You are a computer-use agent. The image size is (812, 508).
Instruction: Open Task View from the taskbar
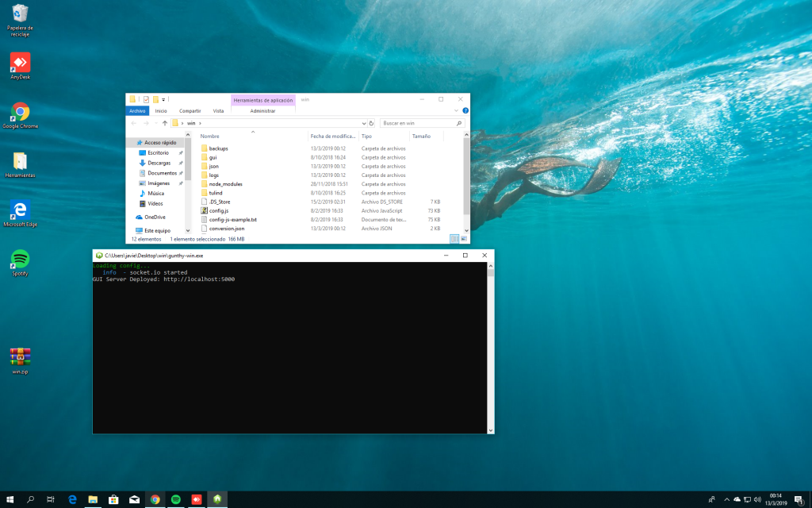[x=51, y=499]
